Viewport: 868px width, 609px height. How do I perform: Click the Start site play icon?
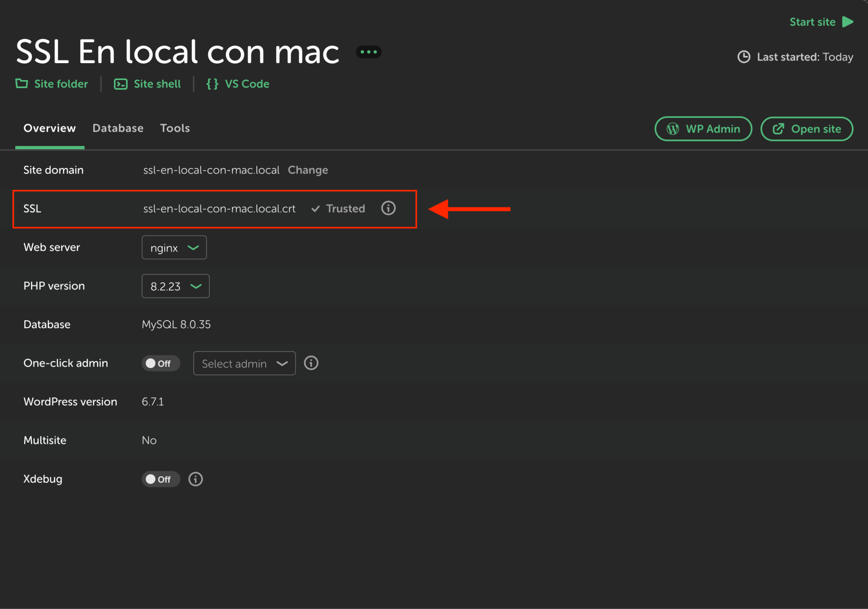[847, 22]
